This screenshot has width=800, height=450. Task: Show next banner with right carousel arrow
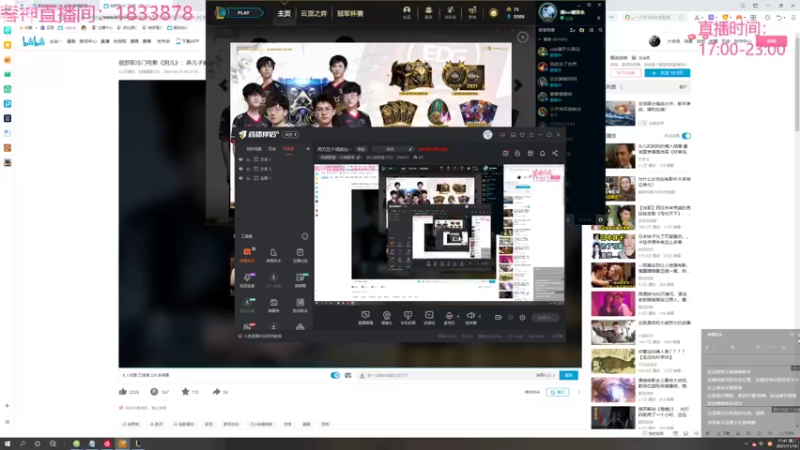(518, 85)
